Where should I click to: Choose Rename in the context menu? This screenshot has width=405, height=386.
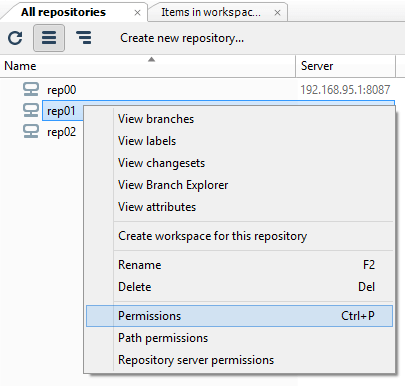coord(239,265)
